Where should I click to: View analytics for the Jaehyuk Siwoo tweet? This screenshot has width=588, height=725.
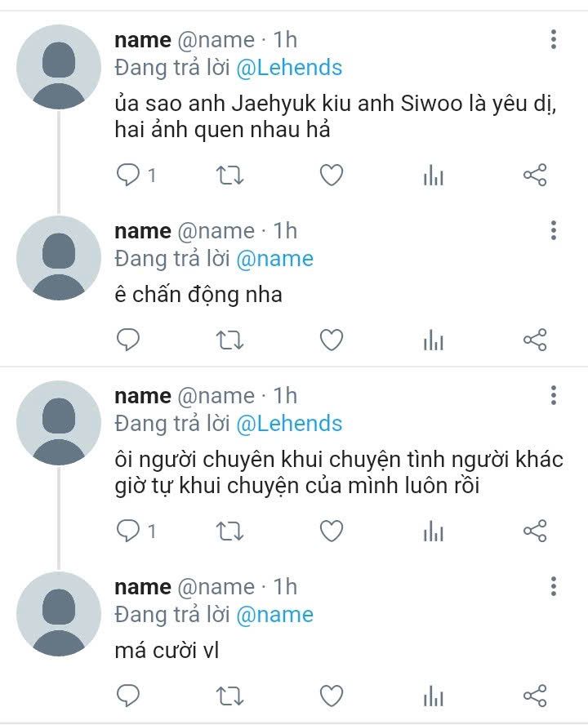tap(433, 175)
